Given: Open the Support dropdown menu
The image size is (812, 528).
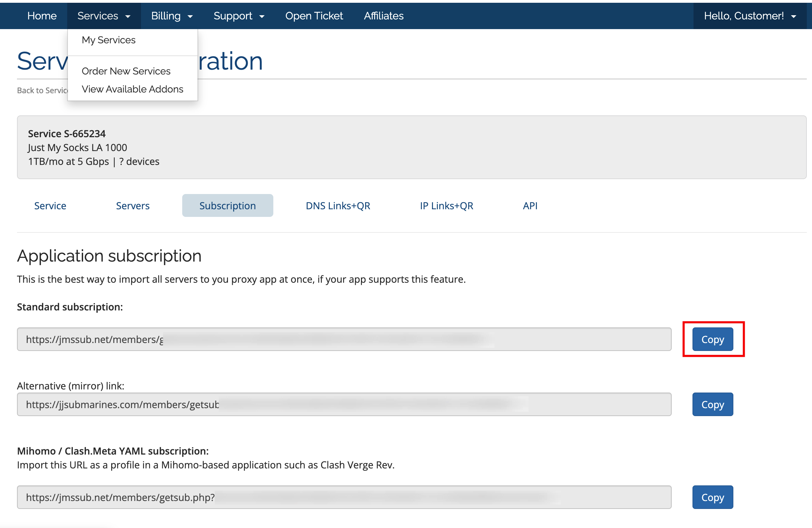Looking at the screenshot, I should pyautogui.click(x=239, y=16).
